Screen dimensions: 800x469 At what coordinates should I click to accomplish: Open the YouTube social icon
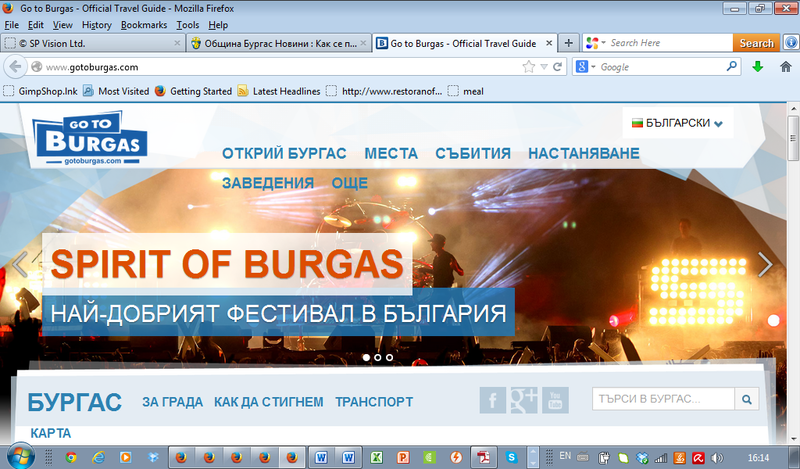click(x=555, y=400)
